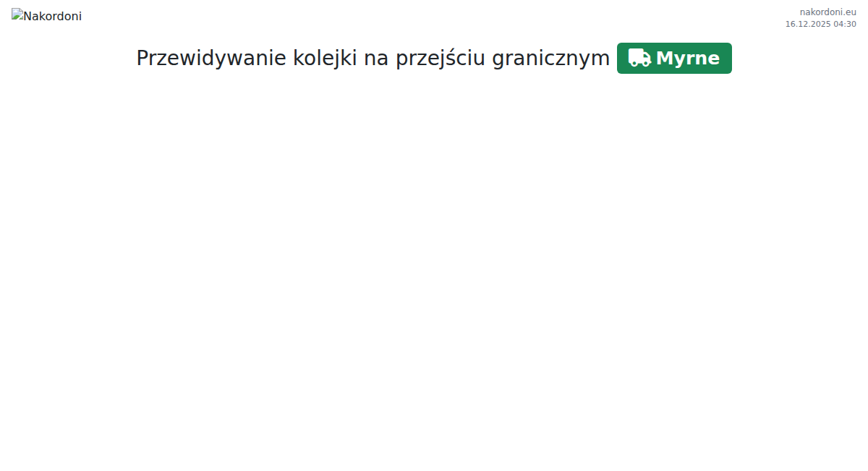Viewport: 868px width, 471px height.
Task: Click the "Myrne" text label
Action: (x=688, y=59)
